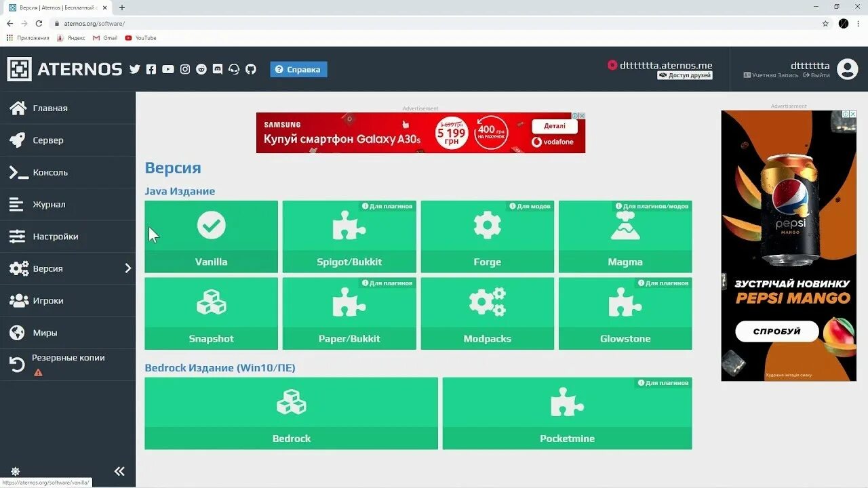The image size is (868, 488).
Task: Open Aternos Facebook icon in header
Action: click(x=151, y=69)
